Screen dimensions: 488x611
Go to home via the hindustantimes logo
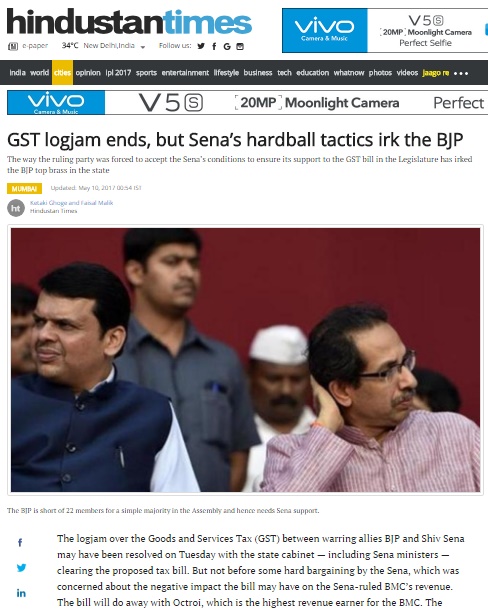129,21
